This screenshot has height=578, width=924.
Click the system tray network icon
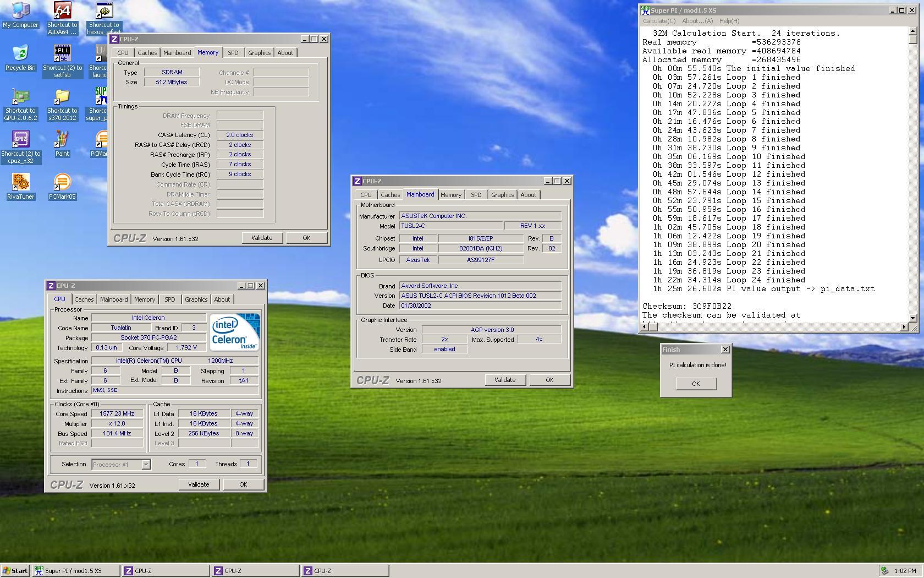[884, 571]
